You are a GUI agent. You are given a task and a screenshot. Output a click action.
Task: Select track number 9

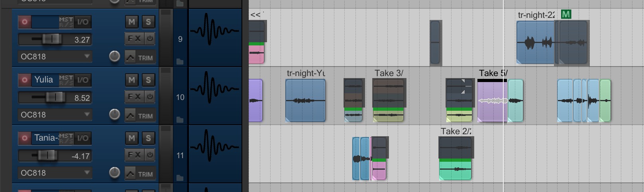coord(180,39)
